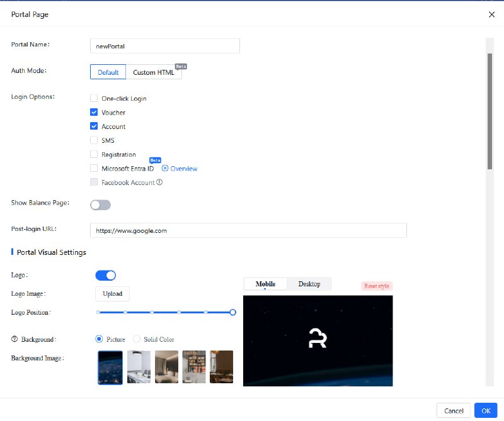The height and width of the screenshot is (421, 504).
Task: Click the Beta badge above Microsoft Entra ID
Action: tap(155, 160)
